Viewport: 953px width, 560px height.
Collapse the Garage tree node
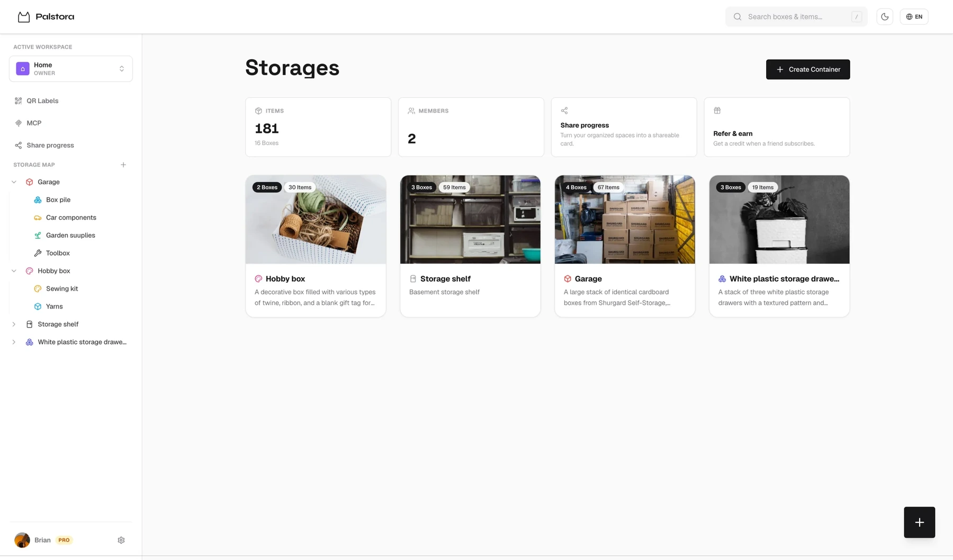[14, 182]
